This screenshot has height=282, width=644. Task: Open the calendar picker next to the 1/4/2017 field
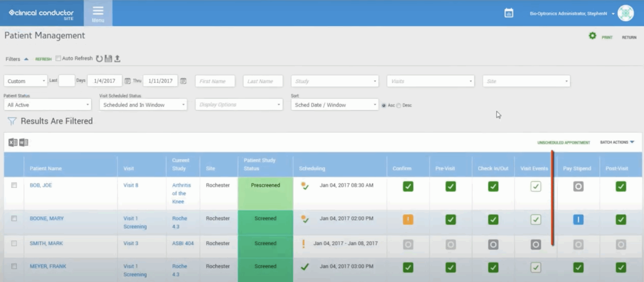[x=128, y=81]
